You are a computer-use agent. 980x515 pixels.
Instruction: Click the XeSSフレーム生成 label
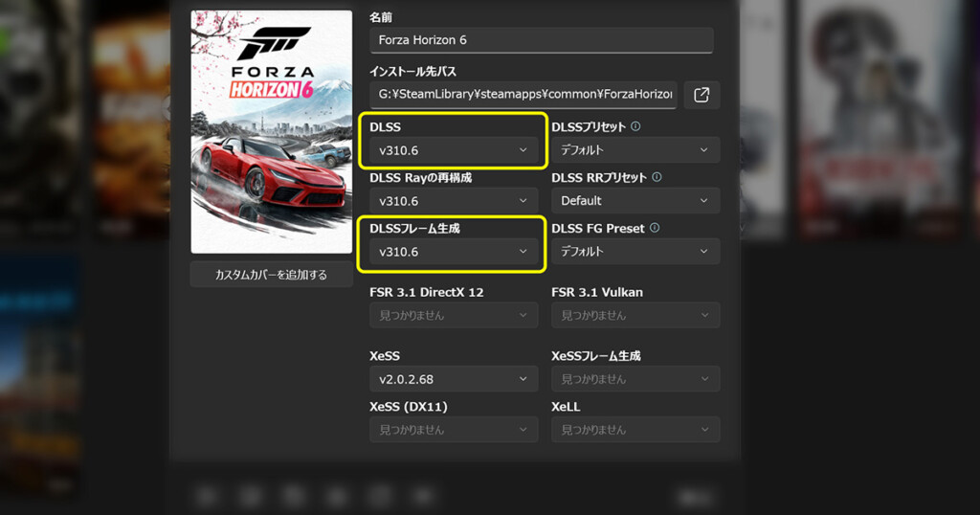pyautogui.click(x=595, y=356)
